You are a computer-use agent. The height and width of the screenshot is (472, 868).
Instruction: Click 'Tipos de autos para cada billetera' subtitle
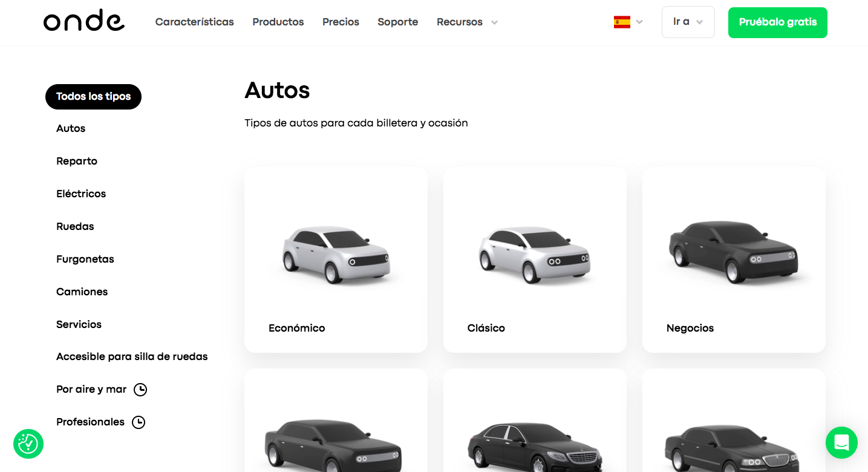click(356, 123)
